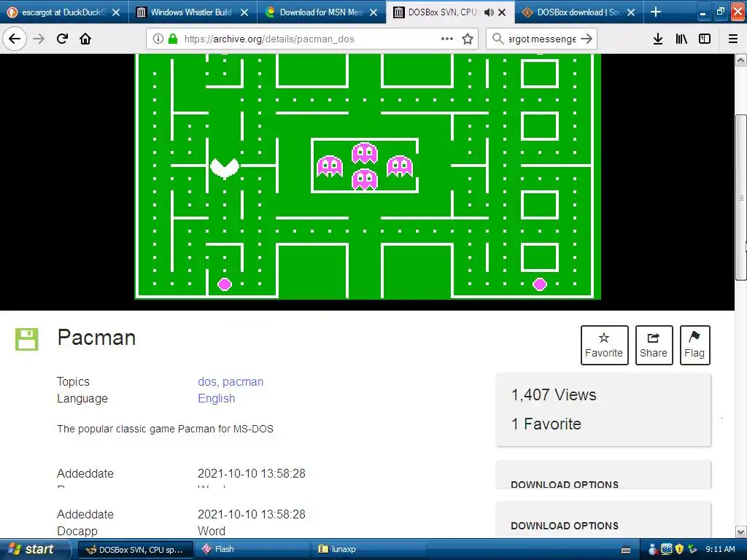This screenshot has width=747, height=560.
Task: Close the escargot at DuckDuckGo tab
Action: (x=116, y=12)
